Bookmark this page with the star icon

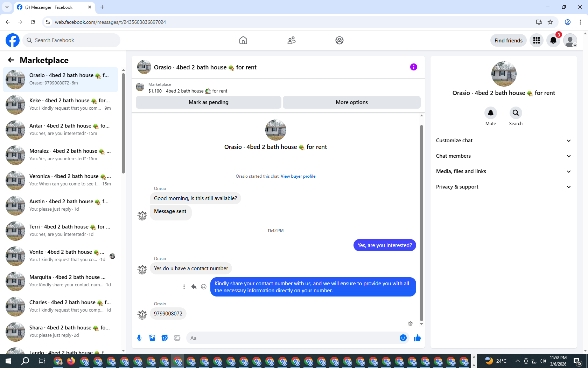tap(550, 22)
